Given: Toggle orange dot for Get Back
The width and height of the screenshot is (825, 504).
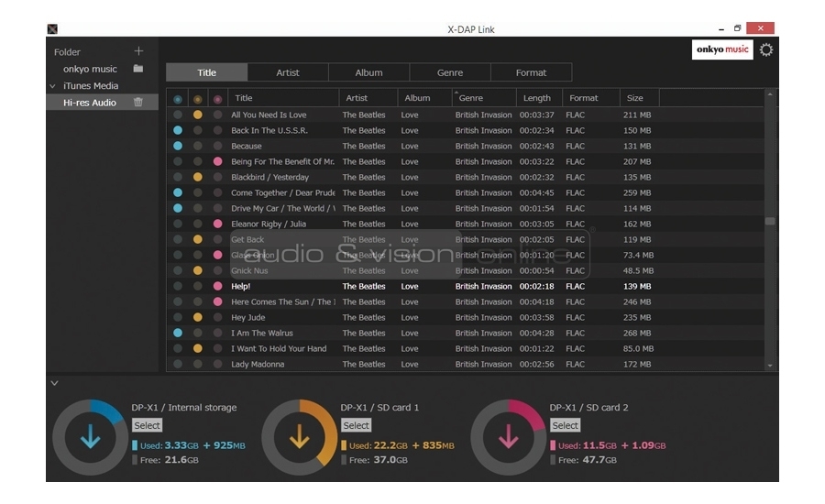Looking at the screenshot, I should (197, 239).
